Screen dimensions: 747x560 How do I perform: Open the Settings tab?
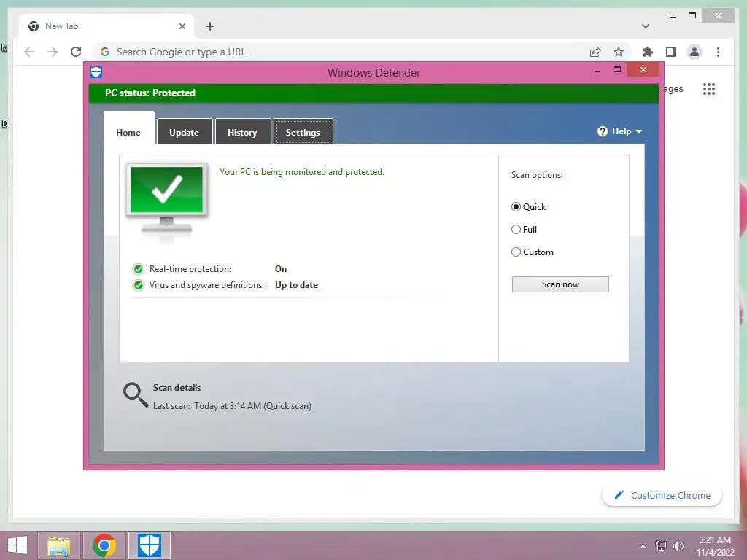pos(303,133)
